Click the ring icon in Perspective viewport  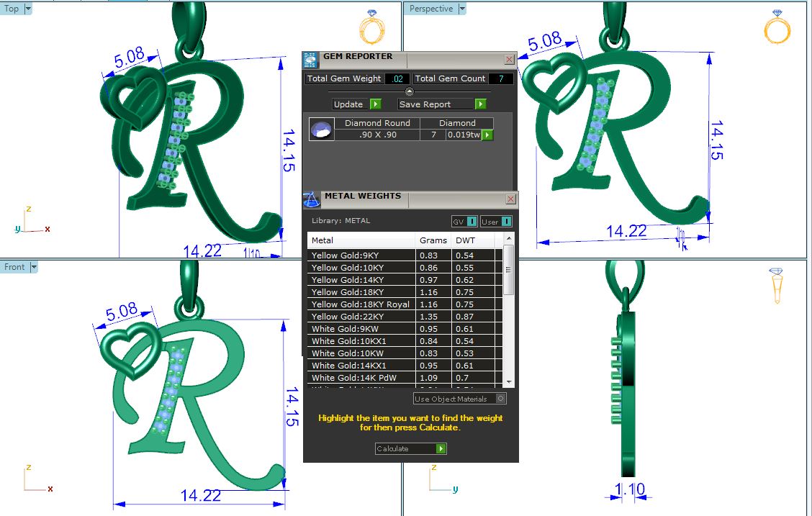777,27
